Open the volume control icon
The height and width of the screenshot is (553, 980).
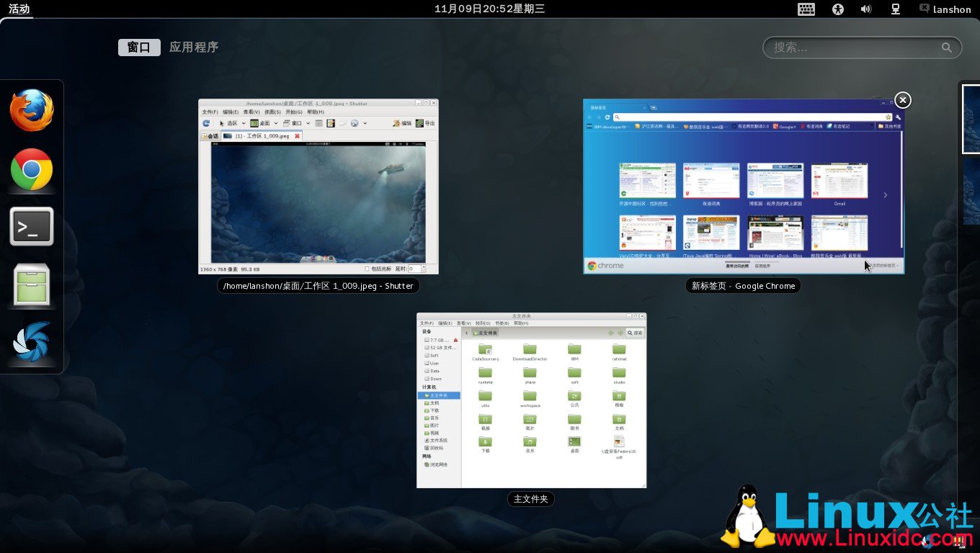865,9
